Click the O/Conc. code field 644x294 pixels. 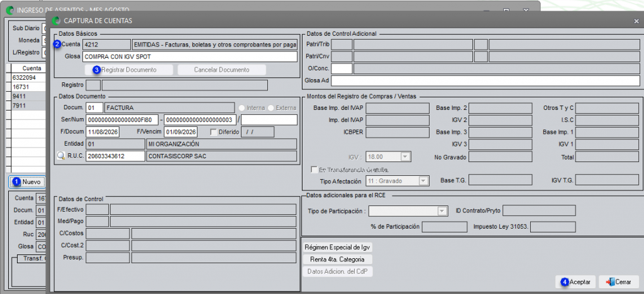point(341,68)
